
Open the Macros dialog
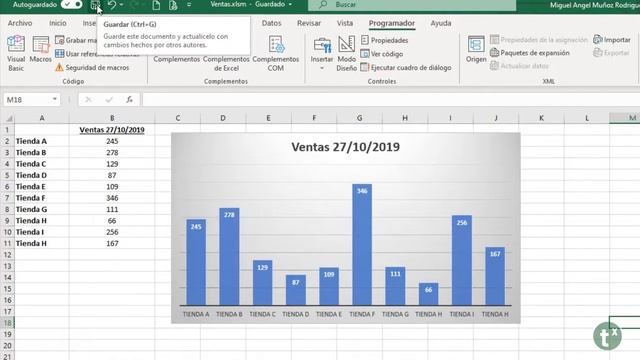click(x=41, y=49)
